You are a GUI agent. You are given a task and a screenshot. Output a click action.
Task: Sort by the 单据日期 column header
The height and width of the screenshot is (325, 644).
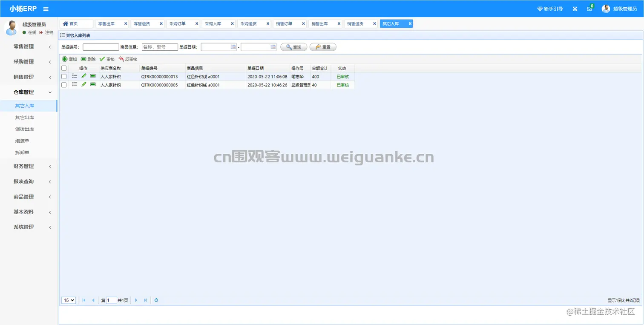click(268, 68)
